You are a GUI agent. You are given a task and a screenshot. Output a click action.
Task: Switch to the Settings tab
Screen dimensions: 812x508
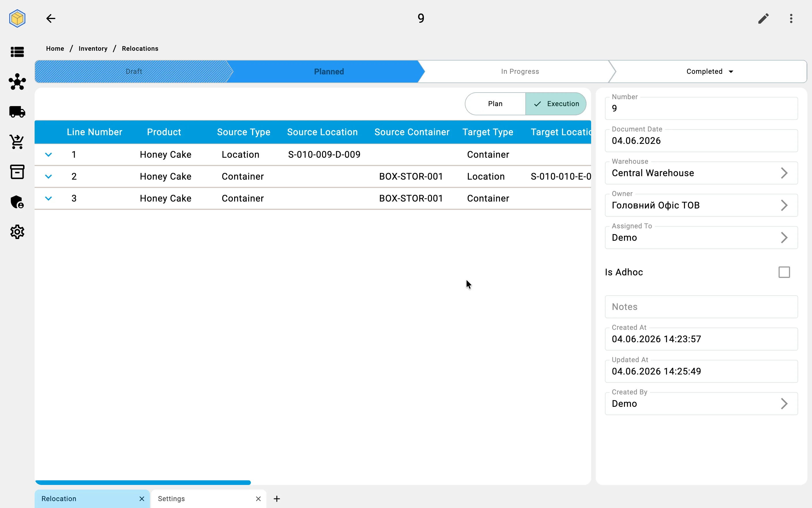tap(171, 498)
